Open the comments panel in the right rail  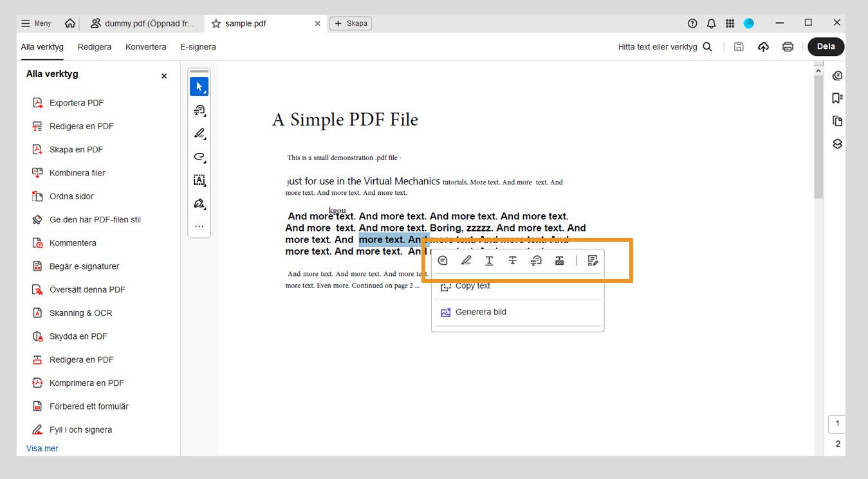pyautogui.click(x=837, y=76)
